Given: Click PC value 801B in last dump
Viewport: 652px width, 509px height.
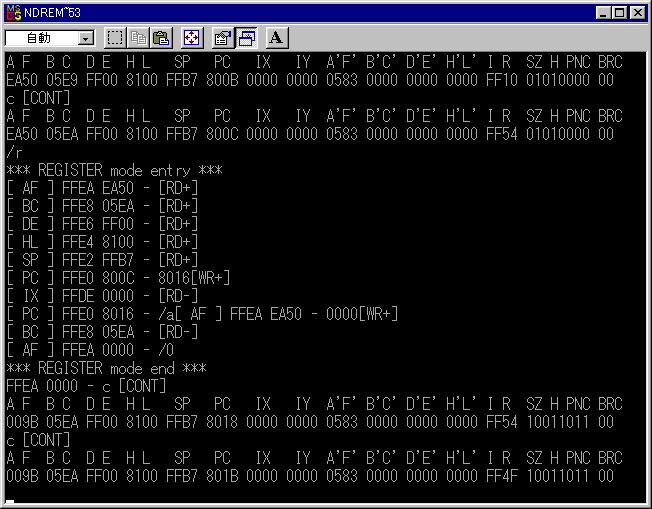Looking at the screenshot, I should (x=222, y=476).
